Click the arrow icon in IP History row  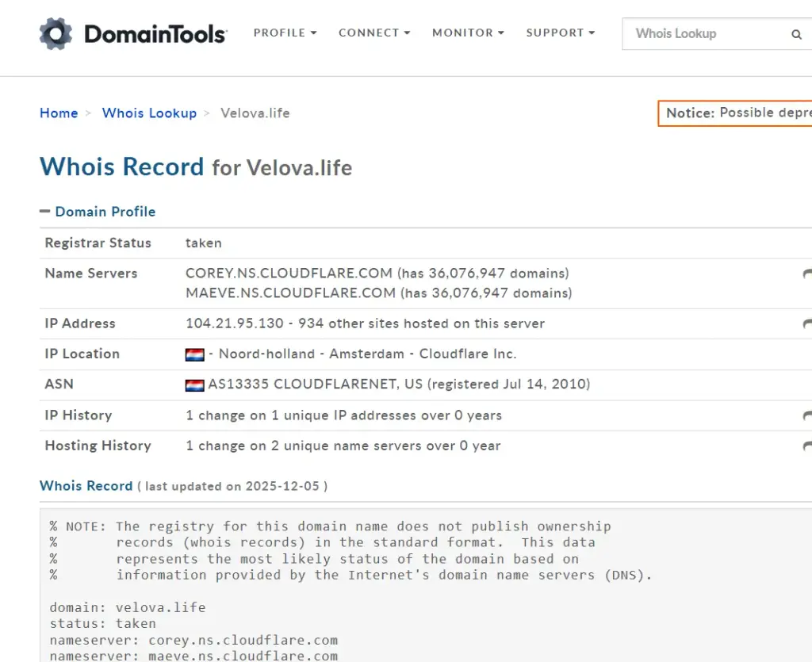click(807, 415)
